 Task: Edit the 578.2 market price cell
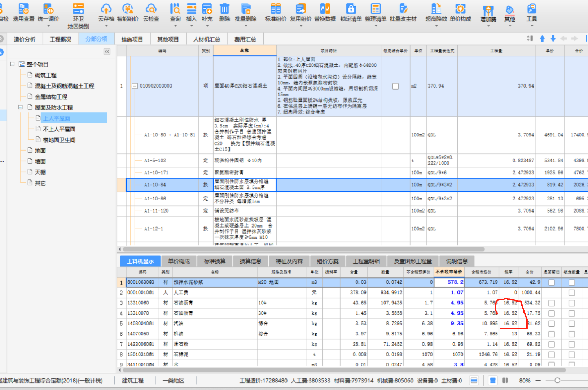point(449,282)
